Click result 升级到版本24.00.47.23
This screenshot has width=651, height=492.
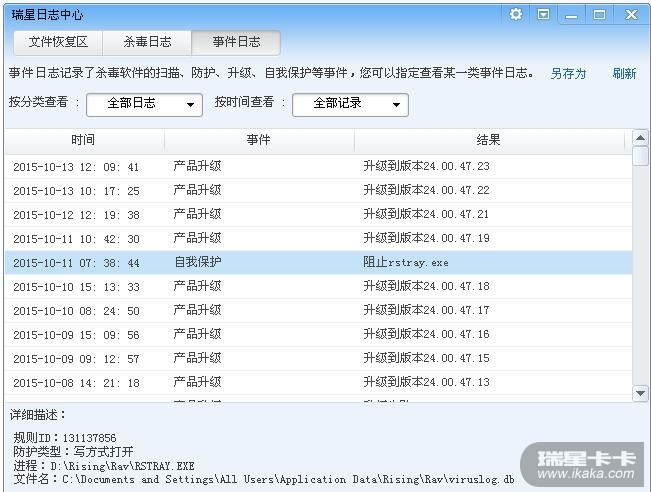426,166
